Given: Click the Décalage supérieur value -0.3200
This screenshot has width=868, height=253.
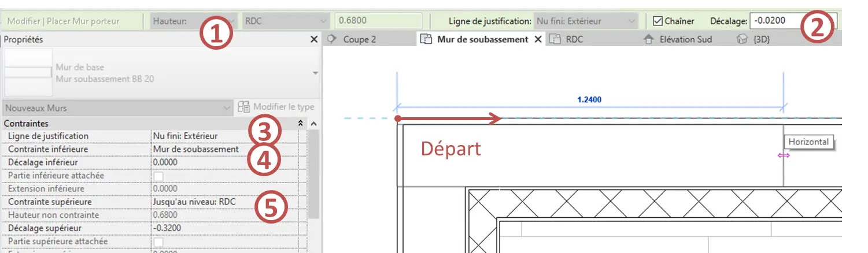Looking at the screenshot, I should pyautogui.click(x=224, y=228).
